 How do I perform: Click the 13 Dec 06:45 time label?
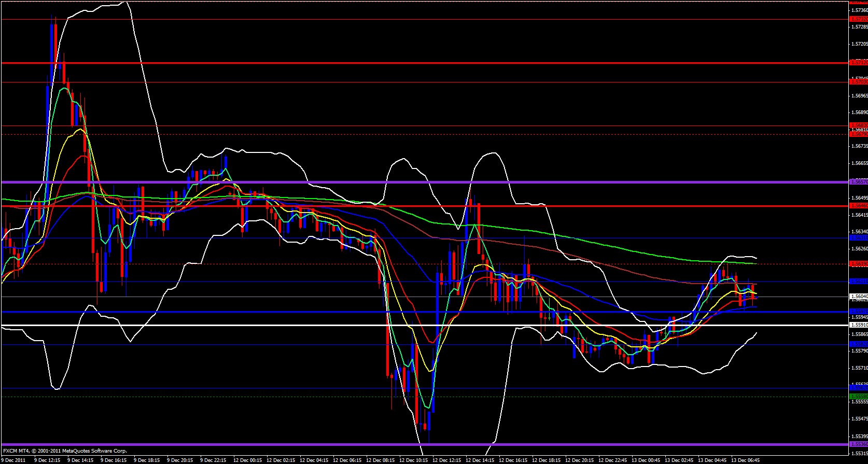pyautogui.click(x=745, y=460)
